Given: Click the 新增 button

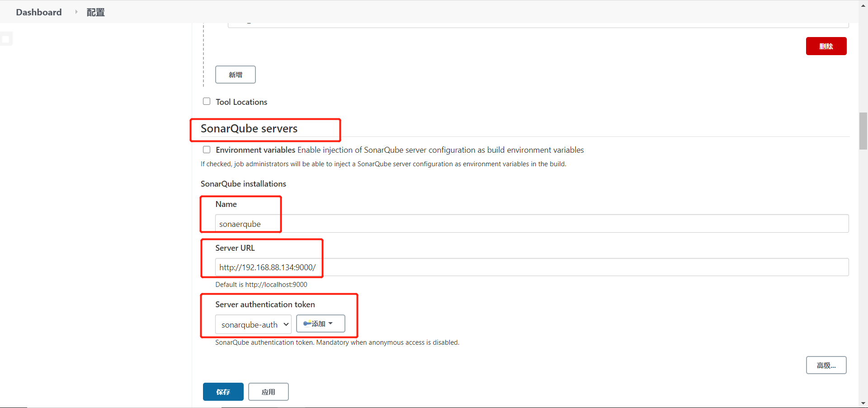Looking at the screenshot, I should click(x=236, y=75).
